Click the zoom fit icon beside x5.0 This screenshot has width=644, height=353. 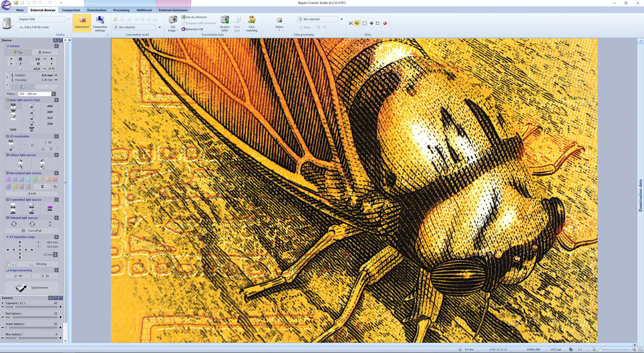pos(51,69)
